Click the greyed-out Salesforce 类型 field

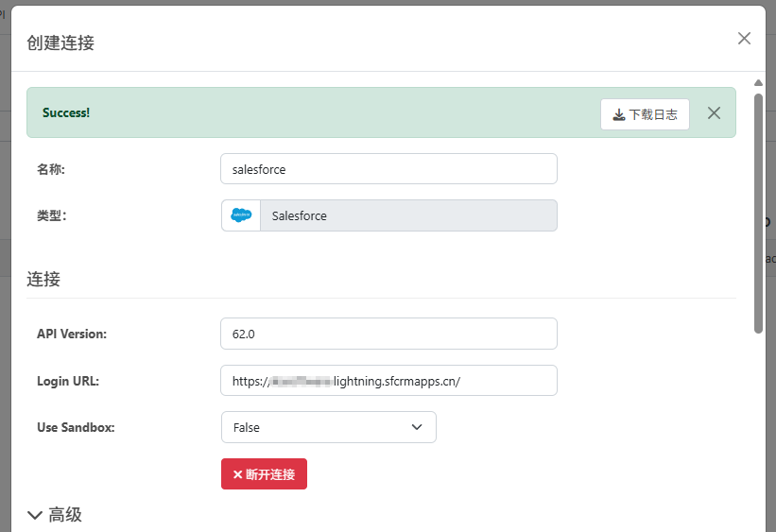(x=407, y=215)
